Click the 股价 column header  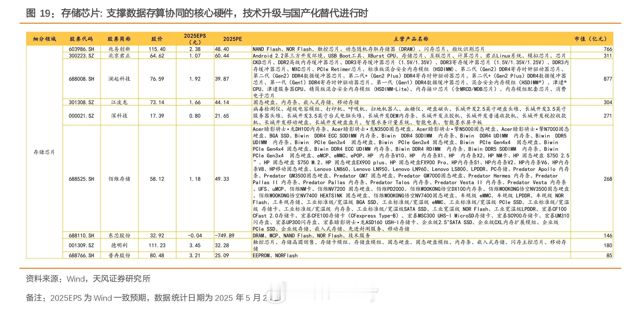click(x=157, y=39)
